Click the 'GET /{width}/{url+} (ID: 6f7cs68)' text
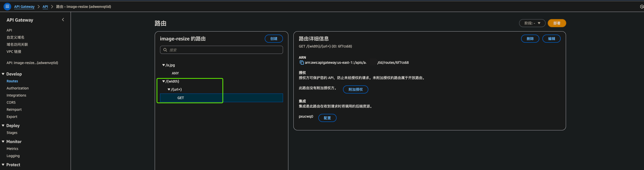The width and height of the screenshot is (644, 170). click(325, 46)
